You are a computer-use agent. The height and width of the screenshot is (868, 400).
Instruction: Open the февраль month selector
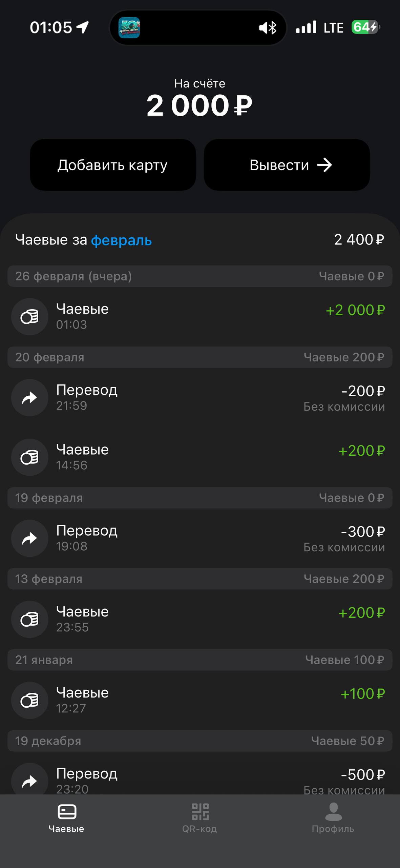tap(121, 240)
